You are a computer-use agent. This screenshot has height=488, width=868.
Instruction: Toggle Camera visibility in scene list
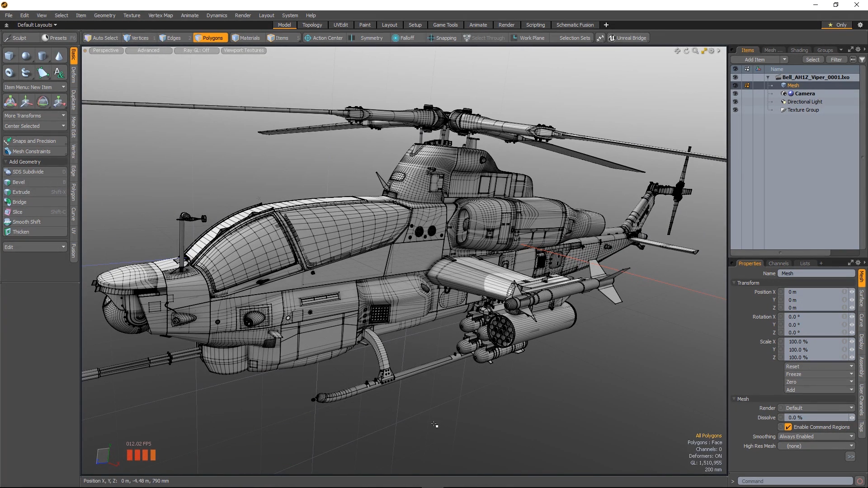click(x=735, y=93)
